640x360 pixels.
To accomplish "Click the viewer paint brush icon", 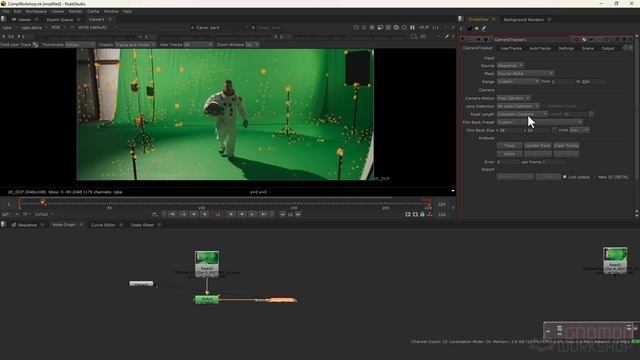I will coord(447,36).
